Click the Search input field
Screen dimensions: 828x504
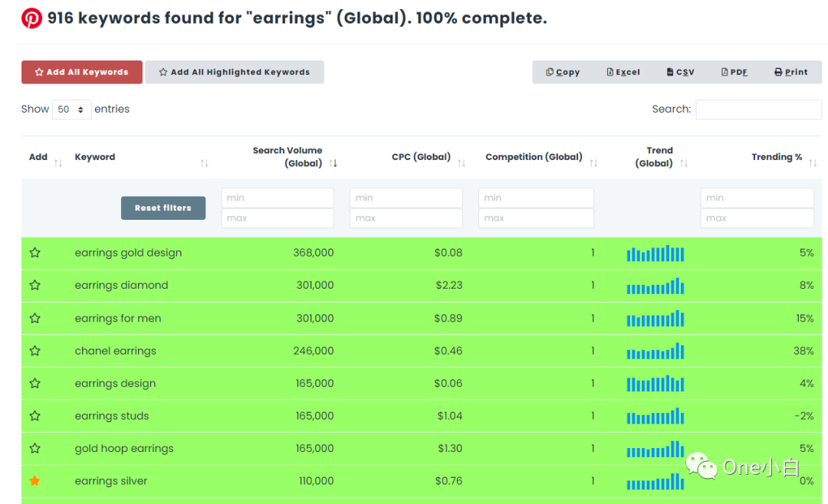tap(757, 110)
